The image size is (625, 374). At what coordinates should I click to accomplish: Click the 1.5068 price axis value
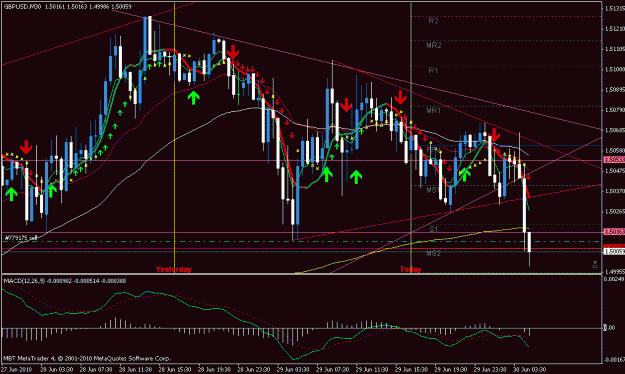click(x=615, y=130)
